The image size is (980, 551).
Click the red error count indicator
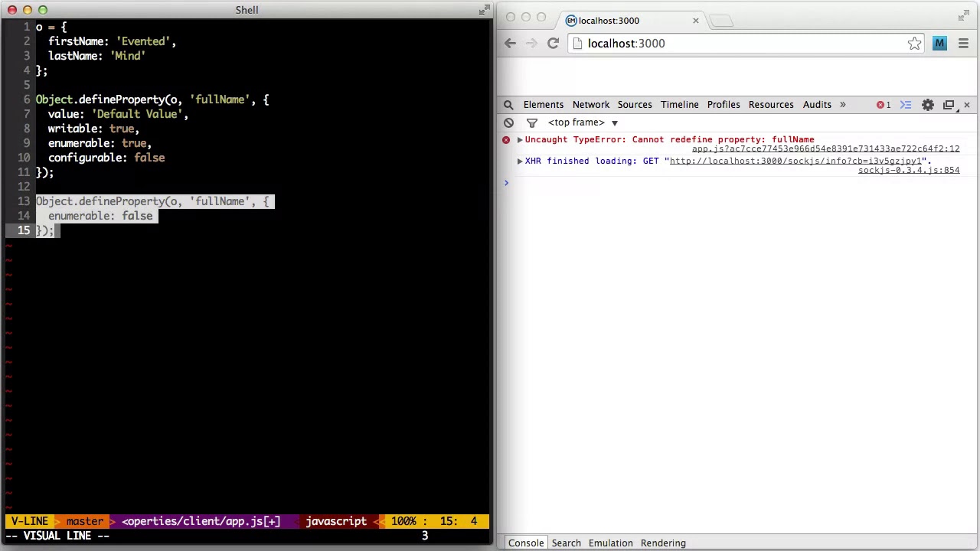pyautogui.click(x=884, y=105)
